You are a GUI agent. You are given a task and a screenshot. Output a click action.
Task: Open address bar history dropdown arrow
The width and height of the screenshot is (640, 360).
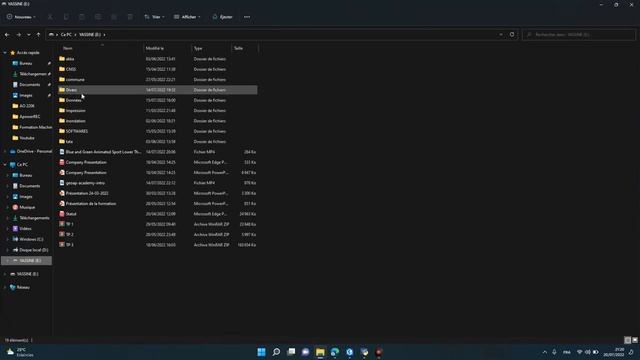click(x=501, y=35)
